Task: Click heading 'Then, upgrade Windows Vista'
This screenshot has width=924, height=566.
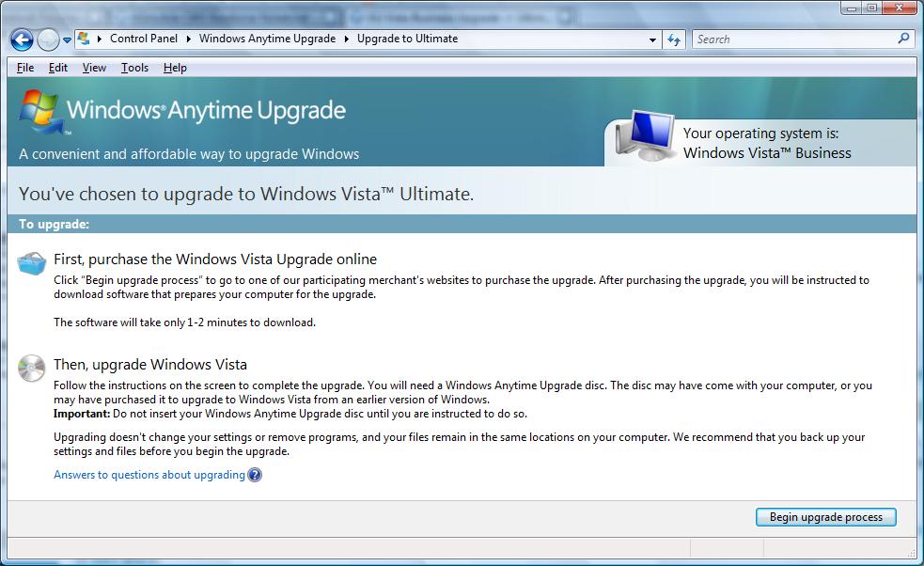Action: (150, 365)
